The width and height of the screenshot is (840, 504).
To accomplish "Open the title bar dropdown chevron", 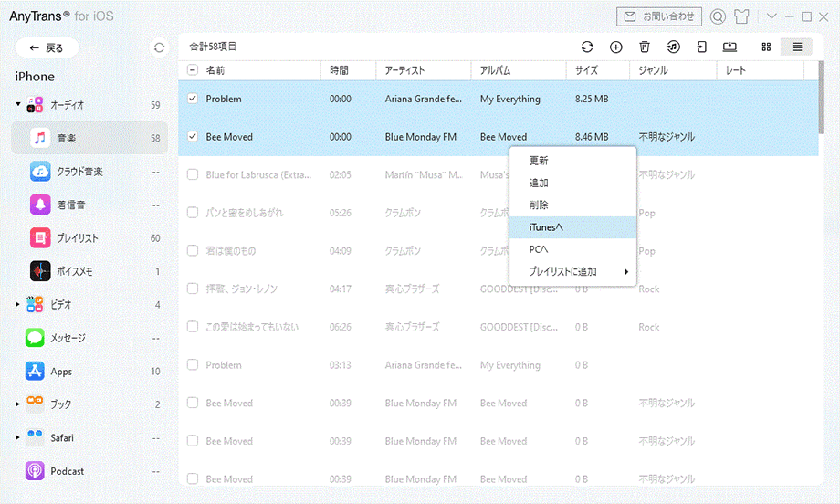I will pos(772,16).
